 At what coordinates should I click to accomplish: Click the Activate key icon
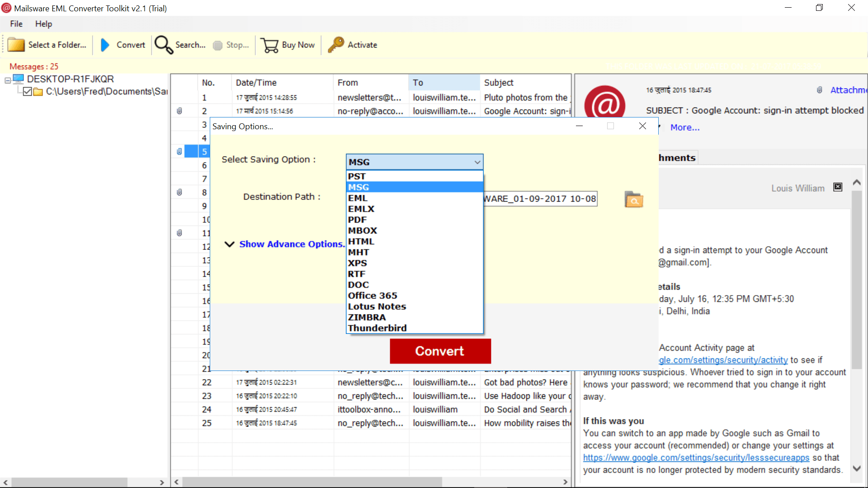pos(336,45)
